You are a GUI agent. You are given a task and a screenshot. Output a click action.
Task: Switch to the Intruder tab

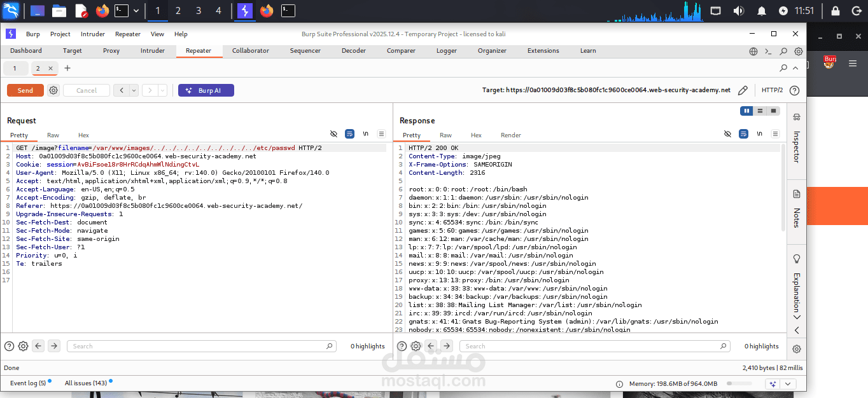[x=153, y=51]
